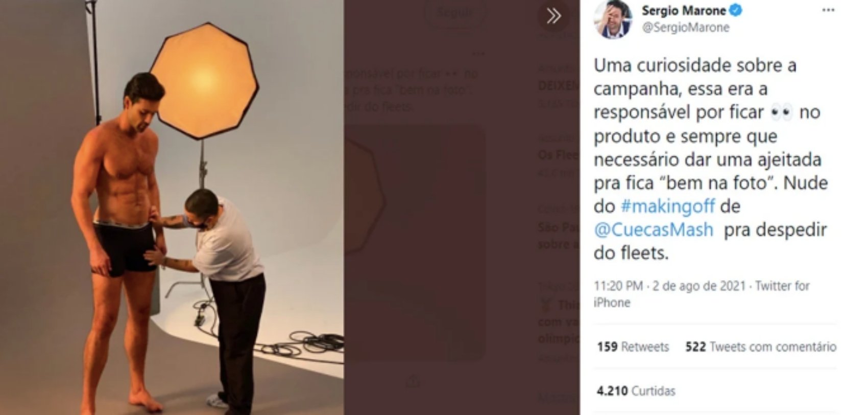Screen dimensions: 868x415
Task: Click the eyes emoji in tweet text
Action: 781,112
